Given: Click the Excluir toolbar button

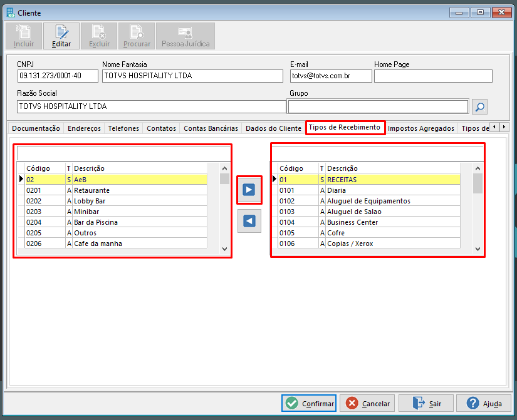Looking at the screenshot, I should pyautogui.click(x=99, y=36).
